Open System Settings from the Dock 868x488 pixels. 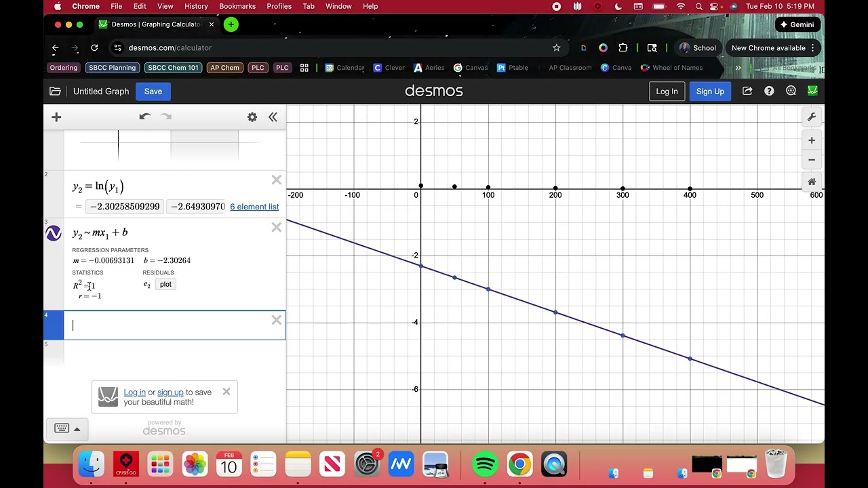367,464
